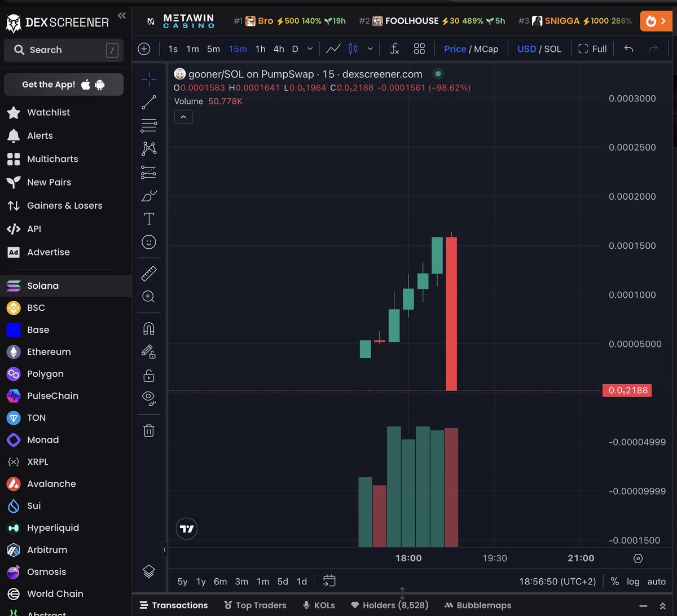Click the TradingView logo badge
The height and width of the screenshot is (616, 677).
click(187, 529)
